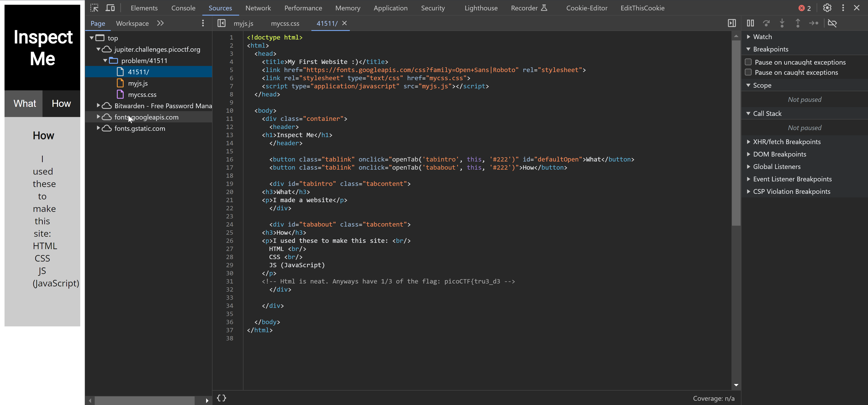Image resolution: width=868 pixels, height=405 pixels.
Task: Click the What tab button on page
Action: [x=24, y=103]
